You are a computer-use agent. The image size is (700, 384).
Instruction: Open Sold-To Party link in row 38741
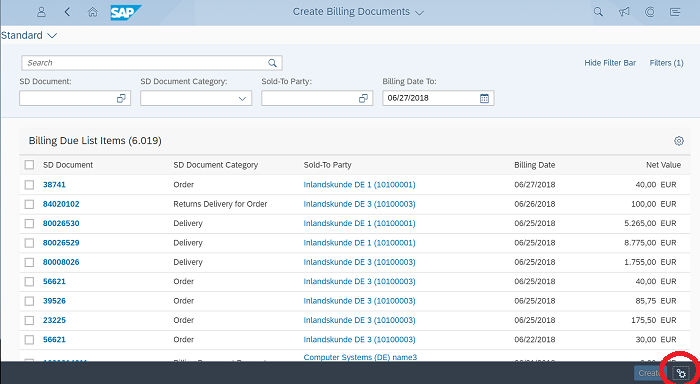(359, 184)
